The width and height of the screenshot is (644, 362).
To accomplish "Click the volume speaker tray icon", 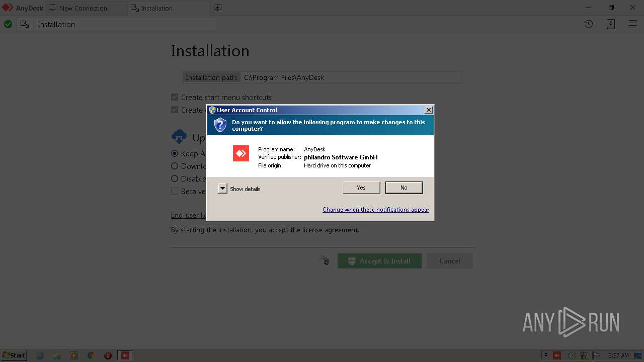I will point(572,355).
